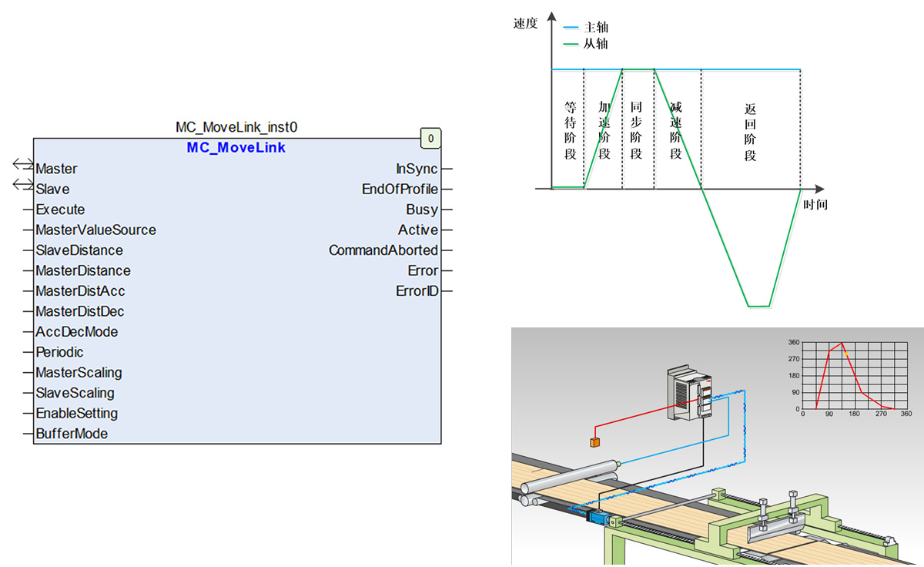This screenshot has width=924, height=567.
Task: Click the EnableSetting input
Action: pos(76,414)
